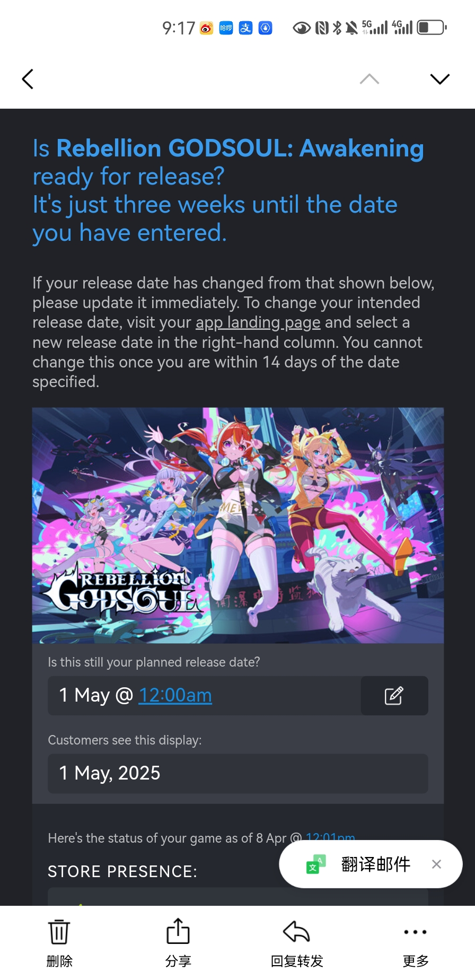Tap the battery status indicator
The image size is (475, 980).
(x=432, y=28)
